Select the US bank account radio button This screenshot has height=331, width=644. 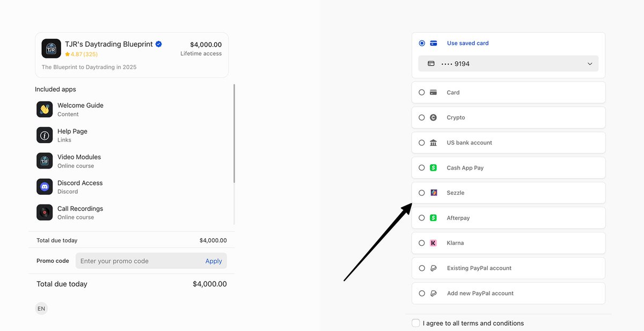[x=422, y=143]
